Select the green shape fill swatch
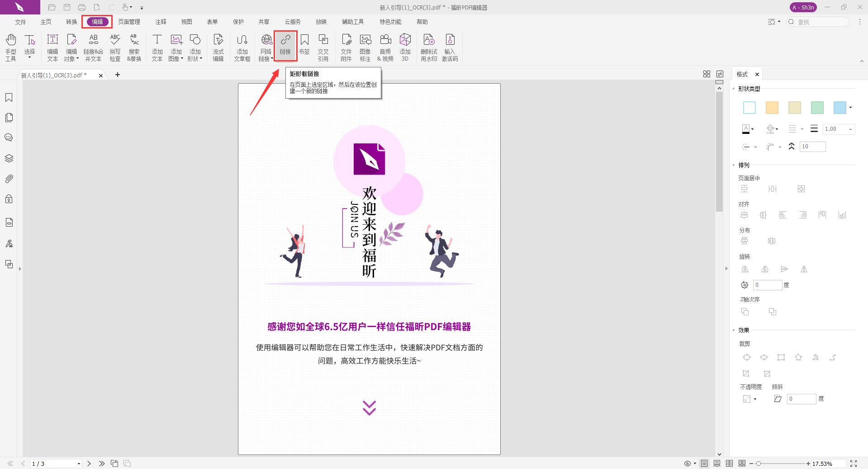 817,108
